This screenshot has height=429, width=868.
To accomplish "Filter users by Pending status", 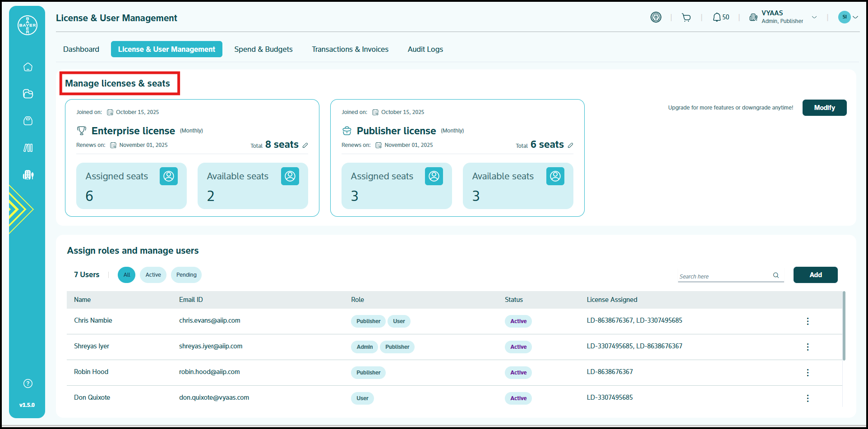I will [x=186, y=275].
